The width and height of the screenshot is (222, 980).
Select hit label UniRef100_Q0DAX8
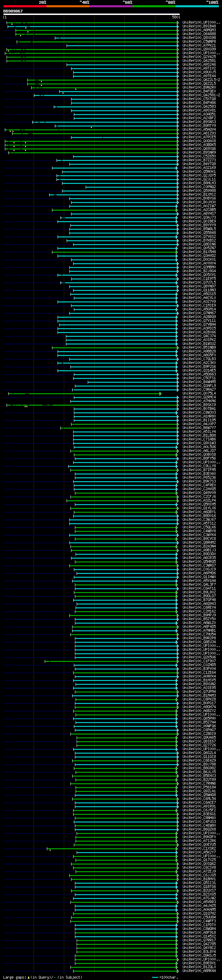(199, 141)
